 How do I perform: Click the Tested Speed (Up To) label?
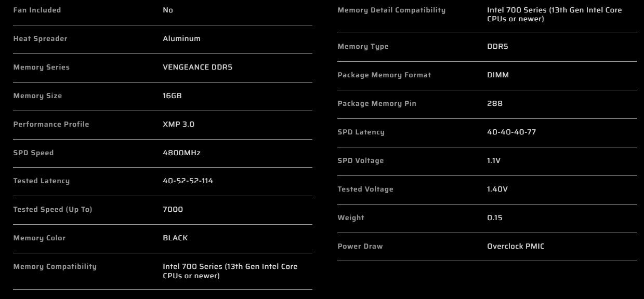pos(52,210)
